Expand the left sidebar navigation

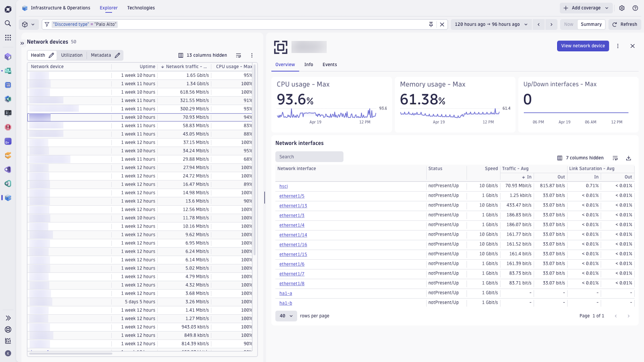8,318
